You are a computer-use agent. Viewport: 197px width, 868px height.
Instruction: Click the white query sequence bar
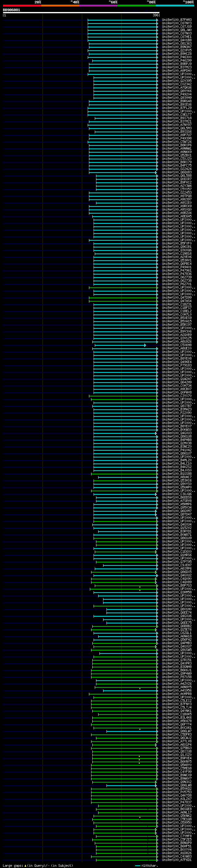[81, 12]
